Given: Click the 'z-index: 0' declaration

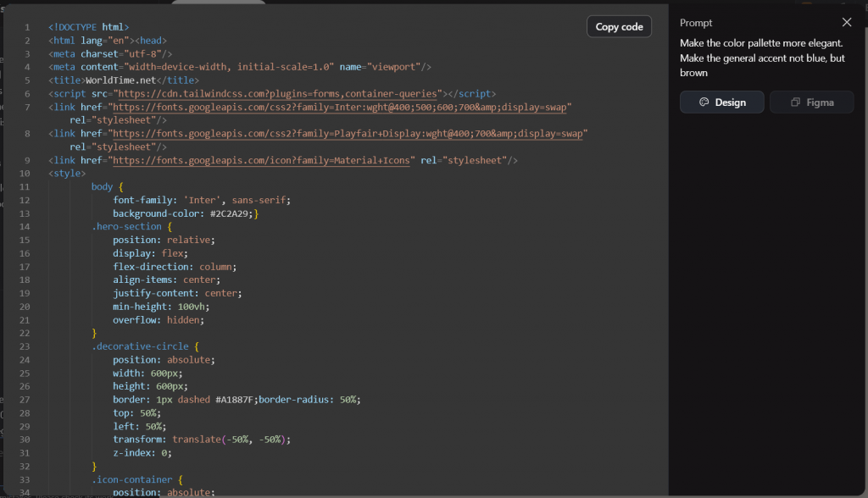Looking at the screenshot, I should pyautogui.click(x=142, y=452).
